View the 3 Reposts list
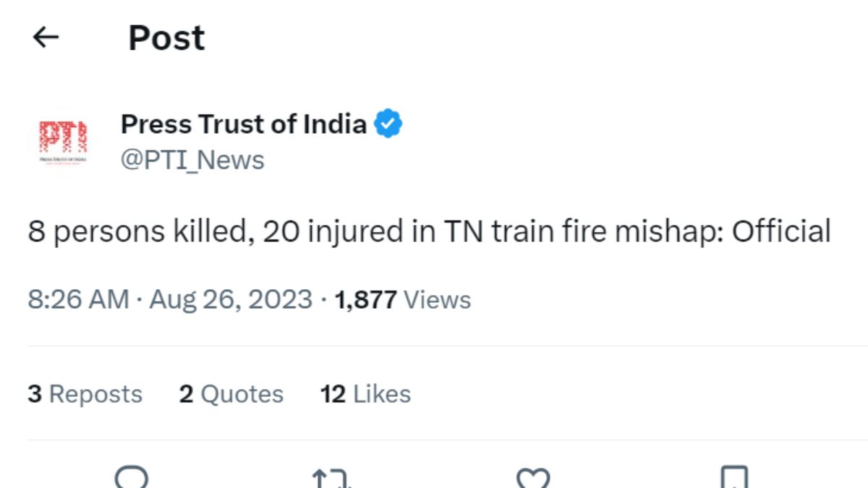The height and width of the screenshot is (488, 868). click(x=85, y=394)
